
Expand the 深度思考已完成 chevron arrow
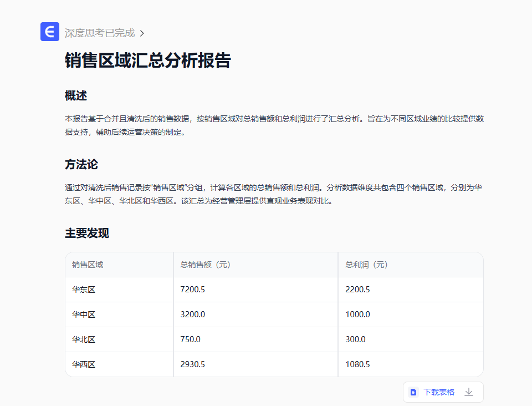click(142, 33)
